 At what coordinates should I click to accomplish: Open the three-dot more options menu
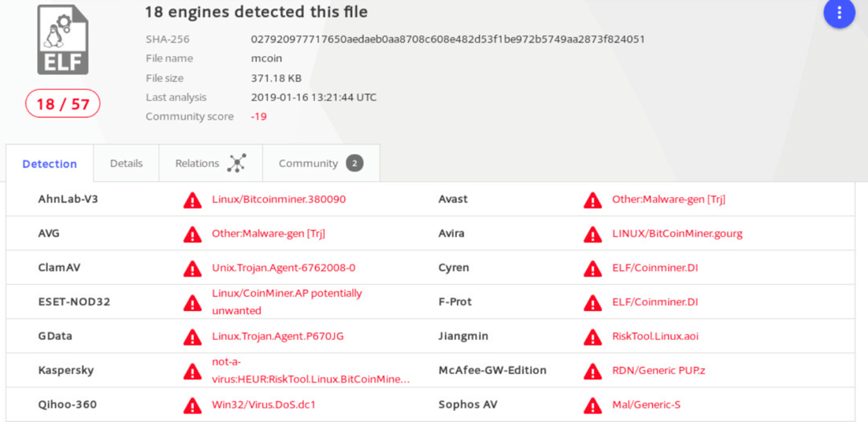click(x=840, y=12)
